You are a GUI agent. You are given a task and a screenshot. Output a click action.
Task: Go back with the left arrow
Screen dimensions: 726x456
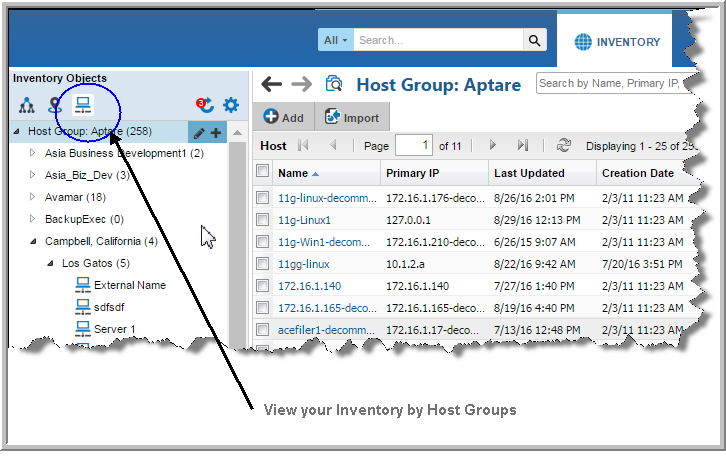click(x=271, y=85)
